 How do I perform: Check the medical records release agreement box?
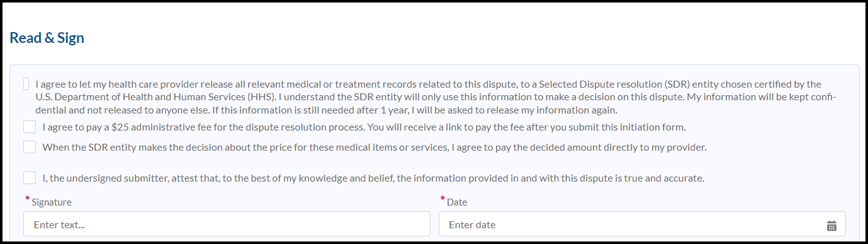tap(26, 84)
